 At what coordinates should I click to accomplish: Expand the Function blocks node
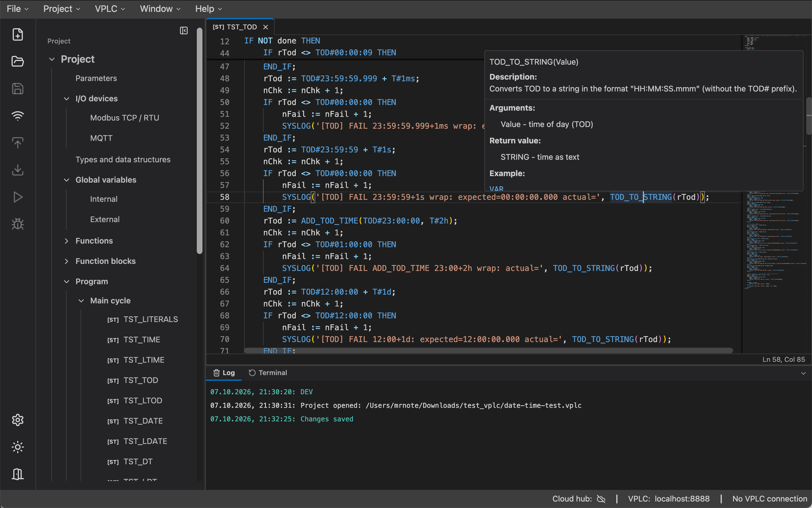click(x=67, y=261)
